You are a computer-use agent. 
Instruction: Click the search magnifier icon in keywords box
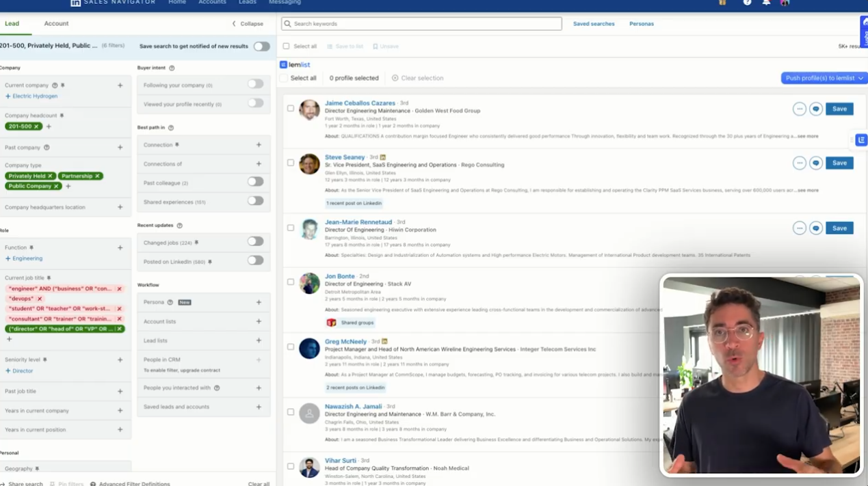(287, 24)
